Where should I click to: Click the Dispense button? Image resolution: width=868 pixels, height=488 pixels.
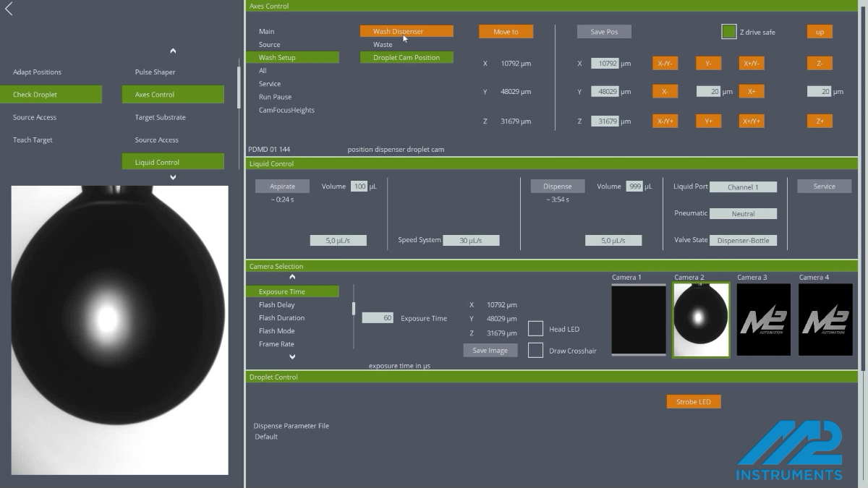coord(557,187)
